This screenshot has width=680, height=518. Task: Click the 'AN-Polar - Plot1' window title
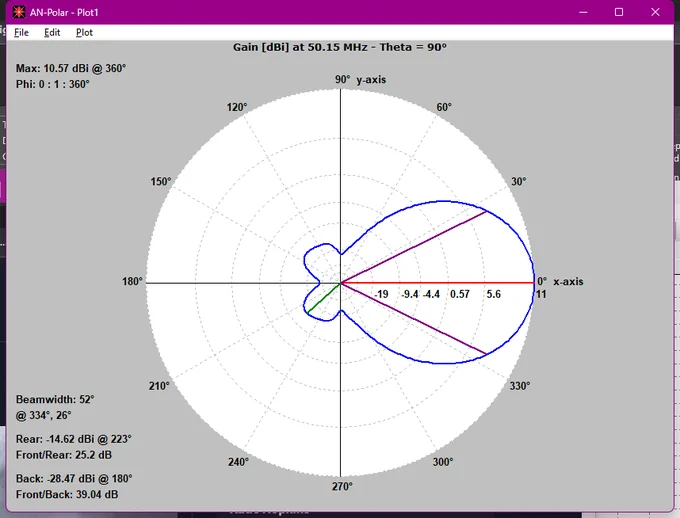coord(64,13)
